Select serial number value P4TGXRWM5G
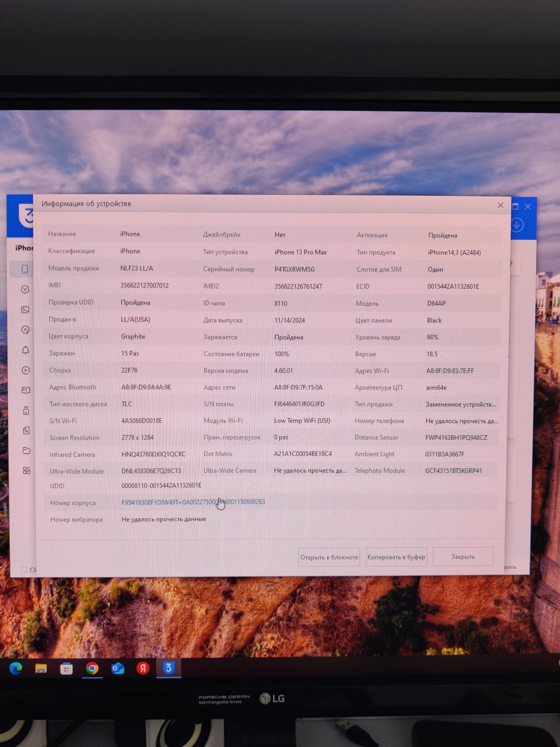560x747 pixels. [295, 269]
